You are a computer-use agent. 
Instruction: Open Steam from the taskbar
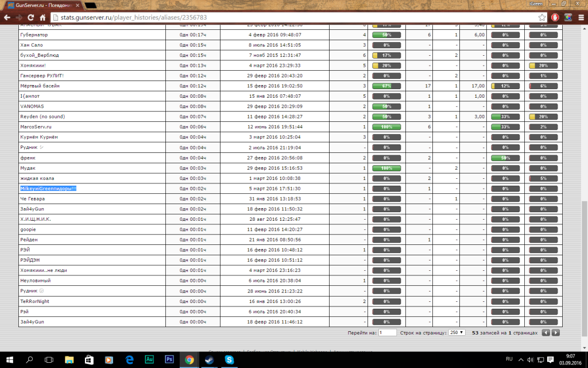coord(209,359)
